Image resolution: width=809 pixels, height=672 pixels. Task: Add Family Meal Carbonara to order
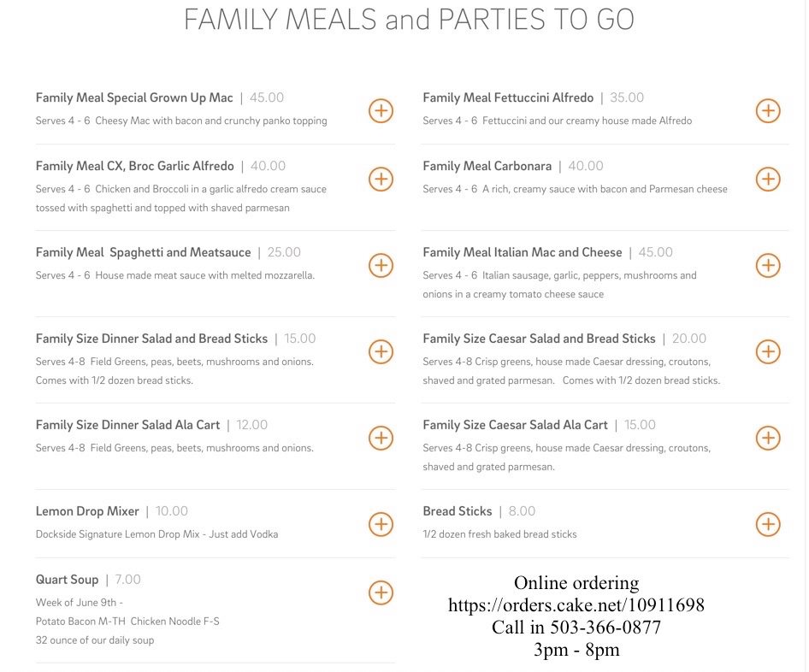(x=768, y=179)
